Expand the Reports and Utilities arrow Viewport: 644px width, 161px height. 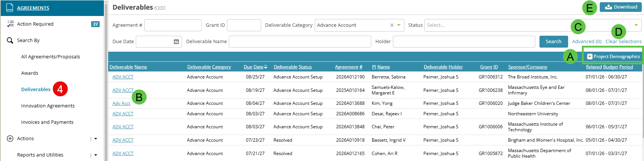[x=96, y=155]
